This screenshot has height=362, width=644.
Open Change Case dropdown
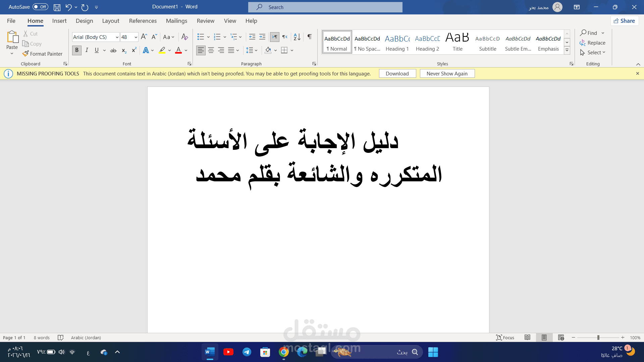[x=169, y=37]
